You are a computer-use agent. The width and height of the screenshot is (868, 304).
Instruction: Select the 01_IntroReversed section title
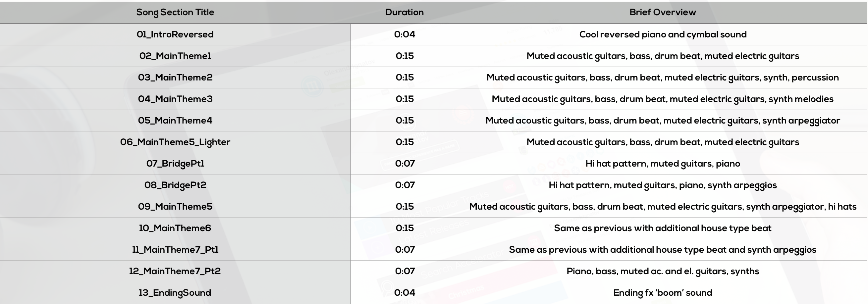point(175,34)
